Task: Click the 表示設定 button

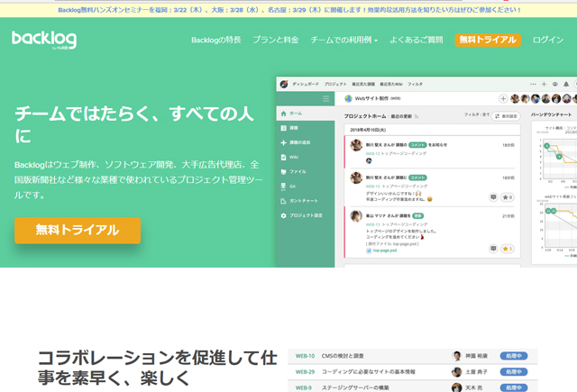Action: pos(506,116)
